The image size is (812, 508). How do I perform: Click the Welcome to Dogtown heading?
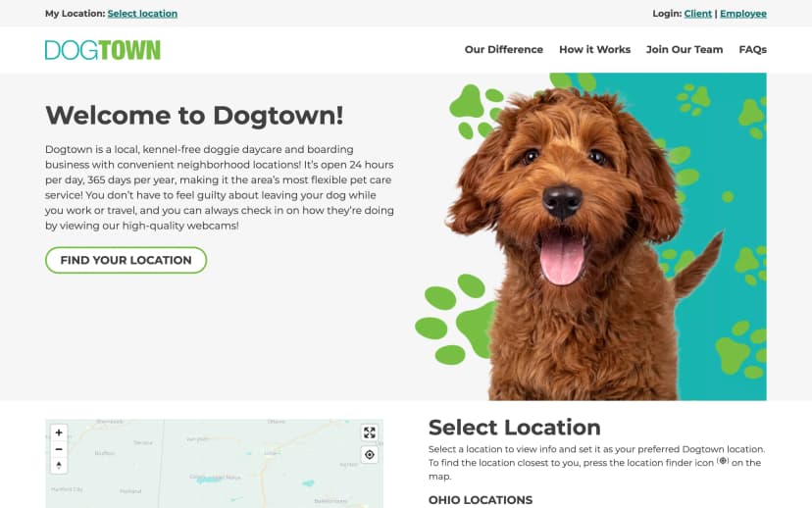(x=194, y=115)
